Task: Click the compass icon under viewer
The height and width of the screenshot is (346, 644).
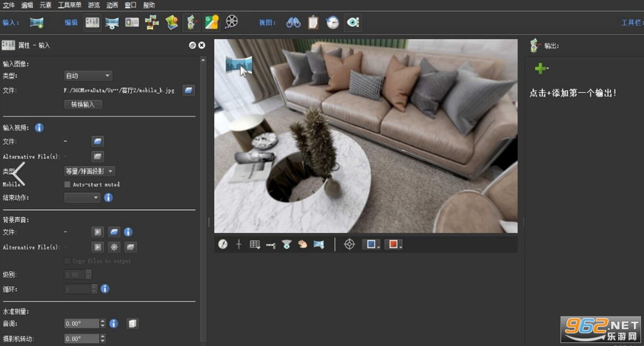Action: (x=222, y=245)
